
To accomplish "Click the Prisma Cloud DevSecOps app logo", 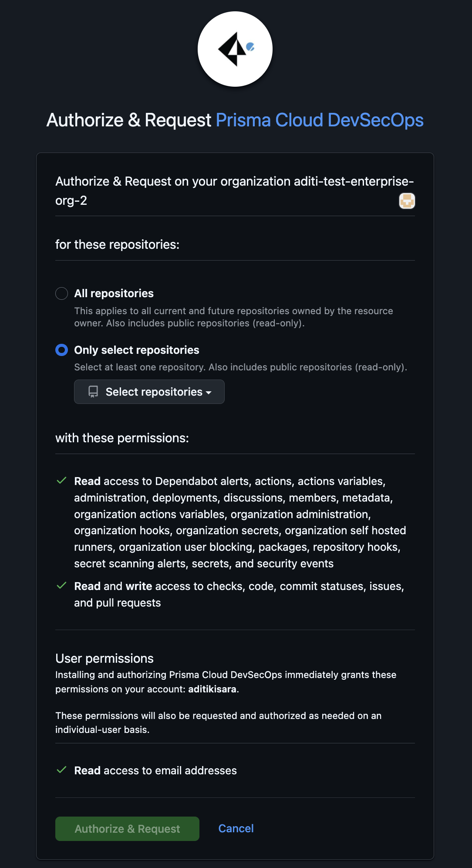I will click(235, 49).
